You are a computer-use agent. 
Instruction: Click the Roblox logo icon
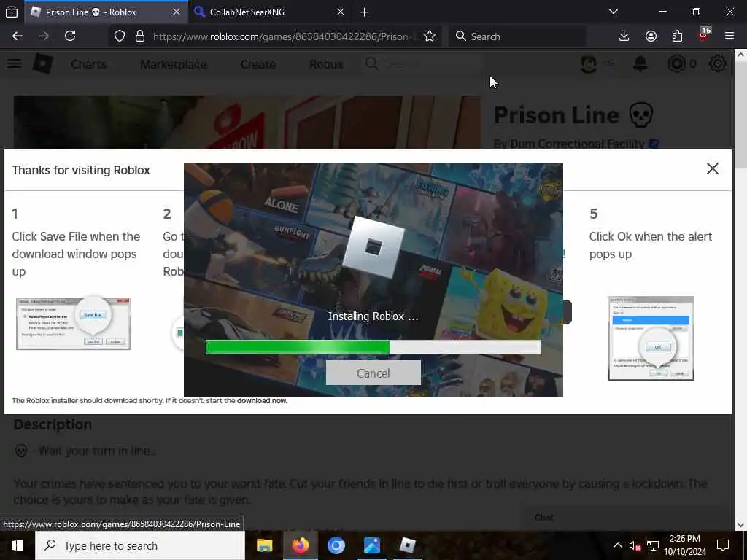click(x=43, y=64)
